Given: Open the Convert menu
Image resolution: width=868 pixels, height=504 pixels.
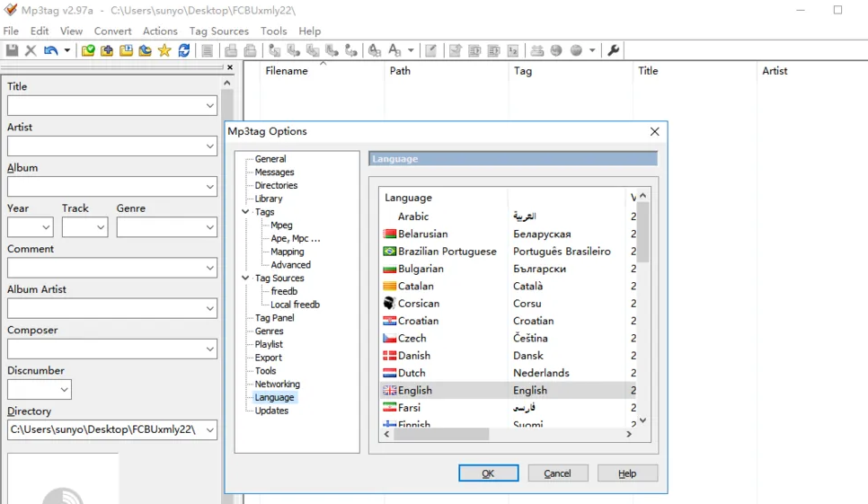Looking at the screenshot, I should click(113, 31).
